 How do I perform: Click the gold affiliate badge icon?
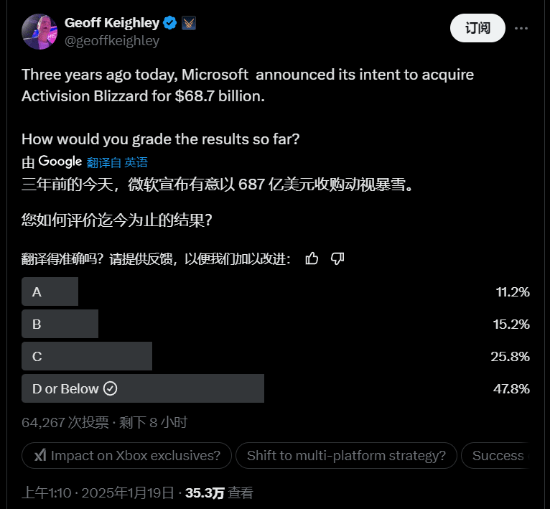[189, 23]
